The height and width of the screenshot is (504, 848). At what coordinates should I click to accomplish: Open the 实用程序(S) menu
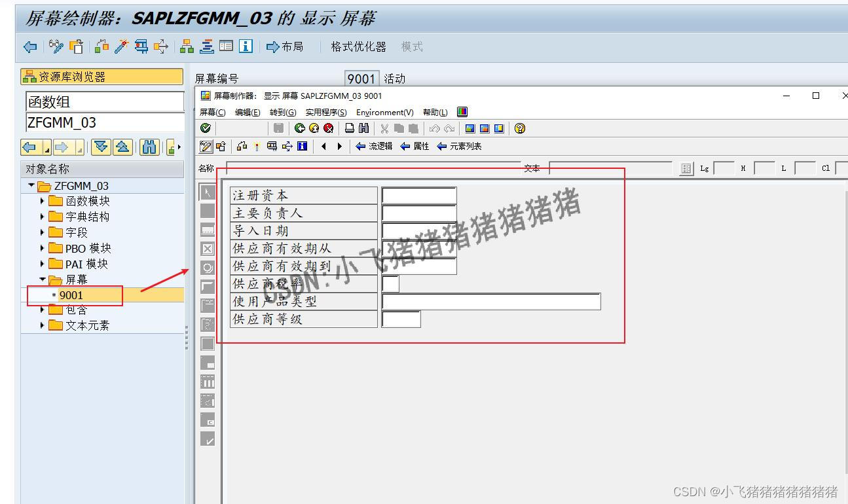tap(326, 113)
